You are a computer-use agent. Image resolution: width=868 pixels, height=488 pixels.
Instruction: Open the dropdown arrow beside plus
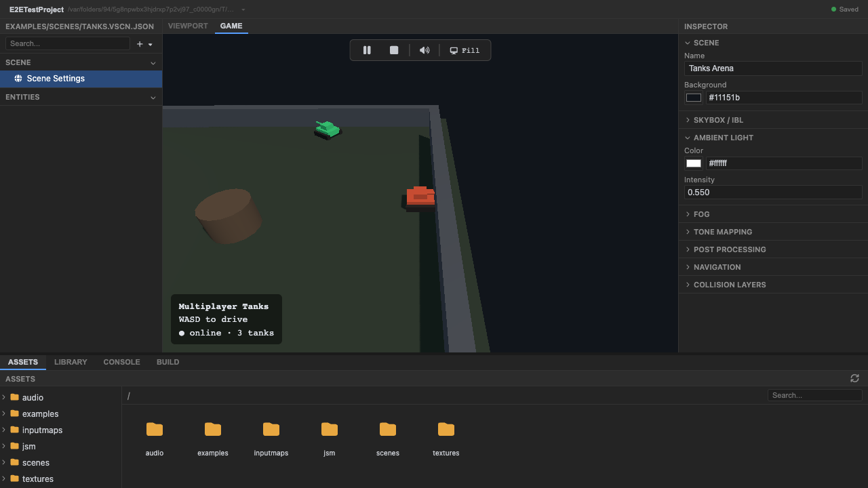pyautogui.click(x=151, y=44)
